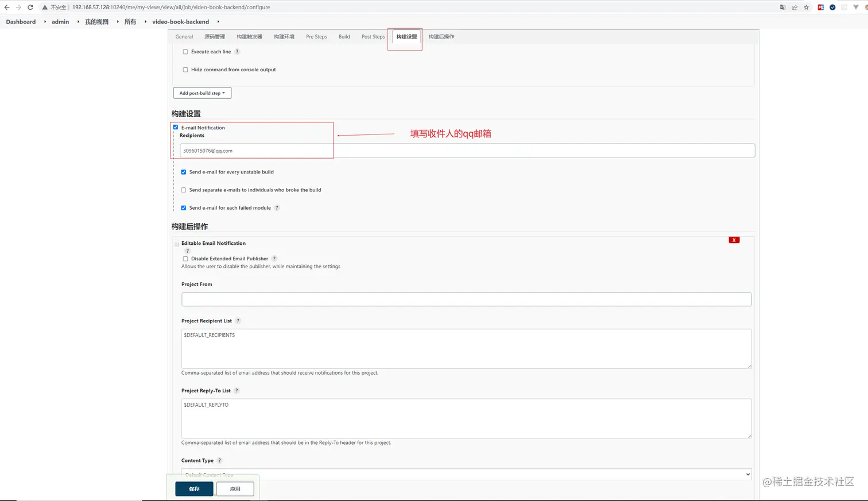Click the share page icon
The height and width of the screenshot is (501, 868).
pos(795,7)
